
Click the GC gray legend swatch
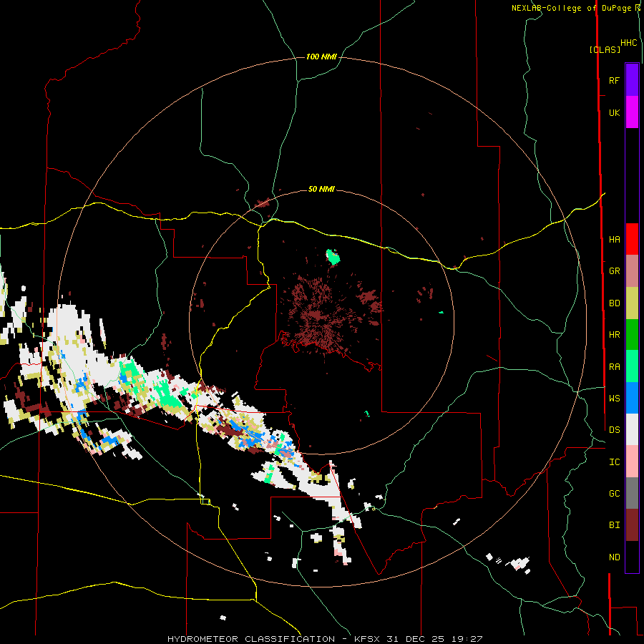[632, 493]
